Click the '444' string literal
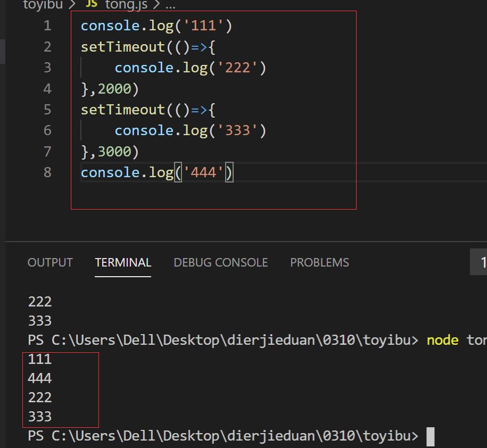The image size is (487, 448). pos(203,172)
